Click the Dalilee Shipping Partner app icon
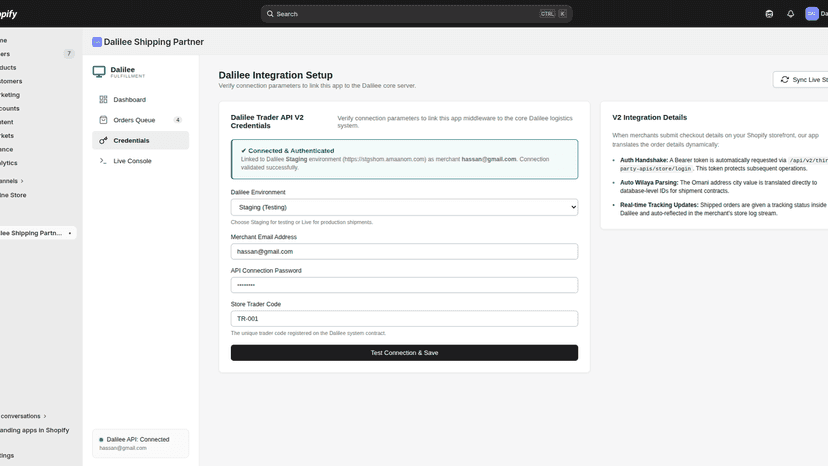Viewport: 828px width, 466px height. pos(97,42)
